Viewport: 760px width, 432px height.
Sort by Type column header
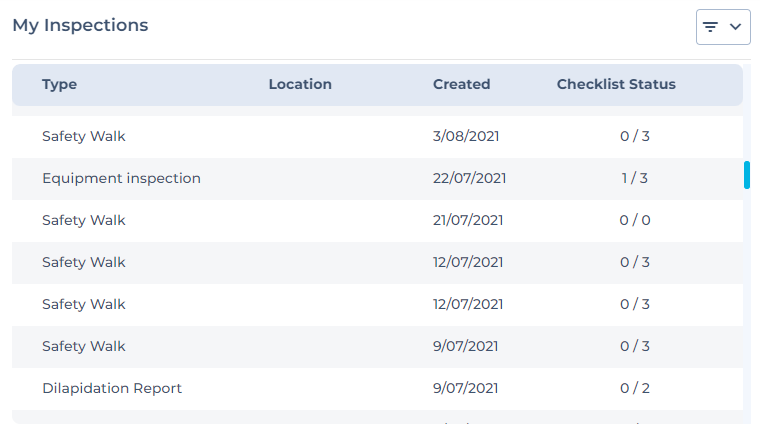(x=59, y=84)
